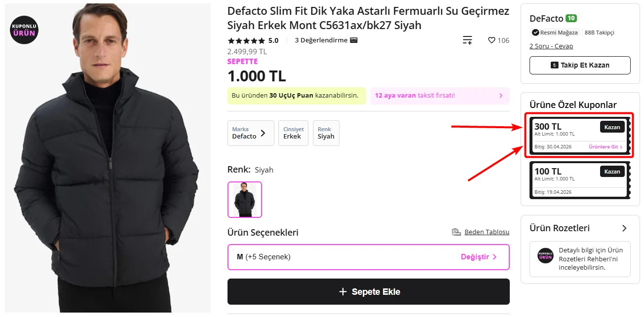Select the Renk Siyah attribute chip
The width and height of the screenshot is (644, 317).
point(326,133)
